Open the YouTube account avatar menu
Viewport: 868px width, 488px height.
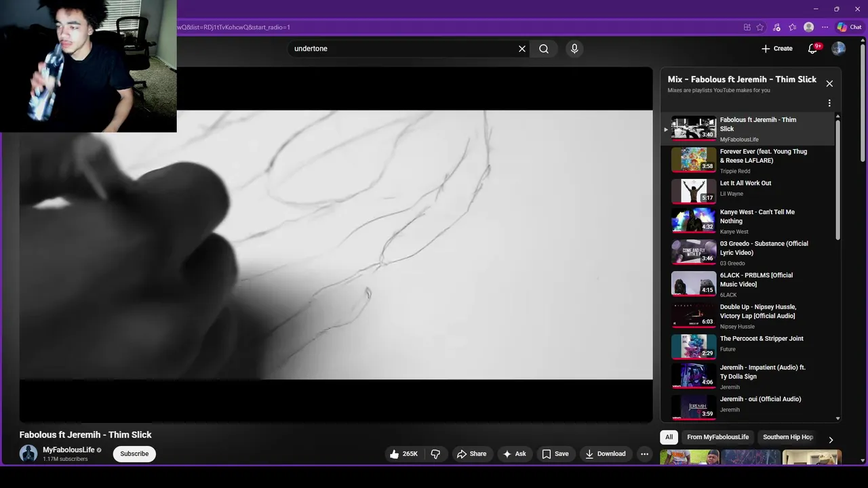tap(839, 49)
